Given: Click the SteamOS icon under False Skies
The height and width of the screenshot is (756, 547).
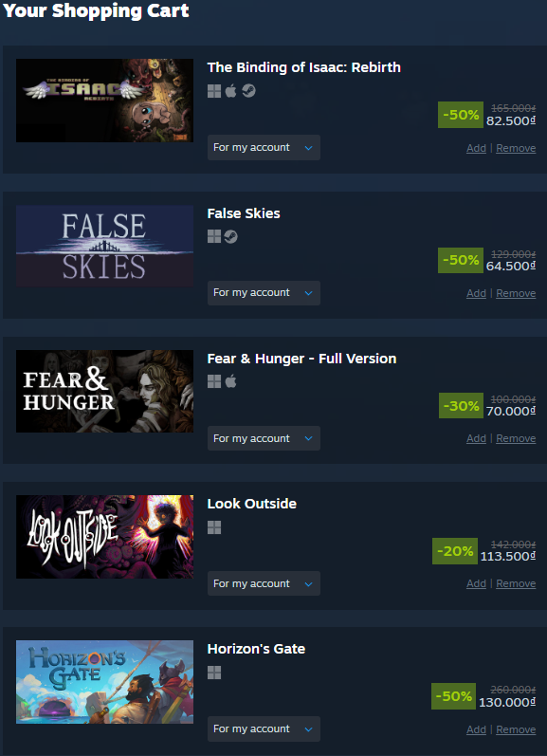Looking at the screenshot, I should coord(231,236).
